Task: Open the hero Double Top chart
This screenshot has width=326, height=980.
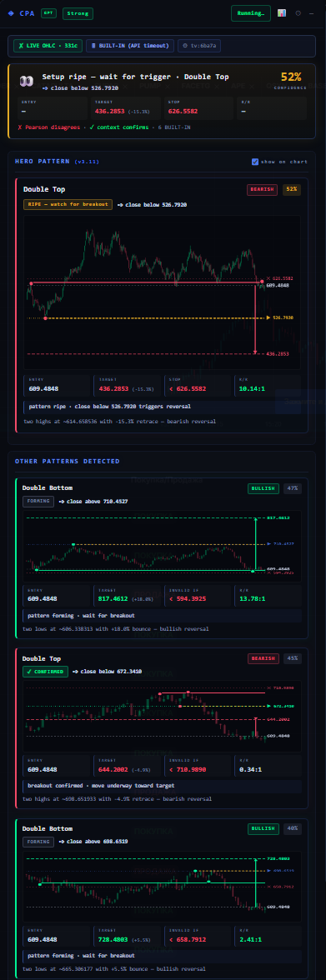Action: [x=163, y=293]
